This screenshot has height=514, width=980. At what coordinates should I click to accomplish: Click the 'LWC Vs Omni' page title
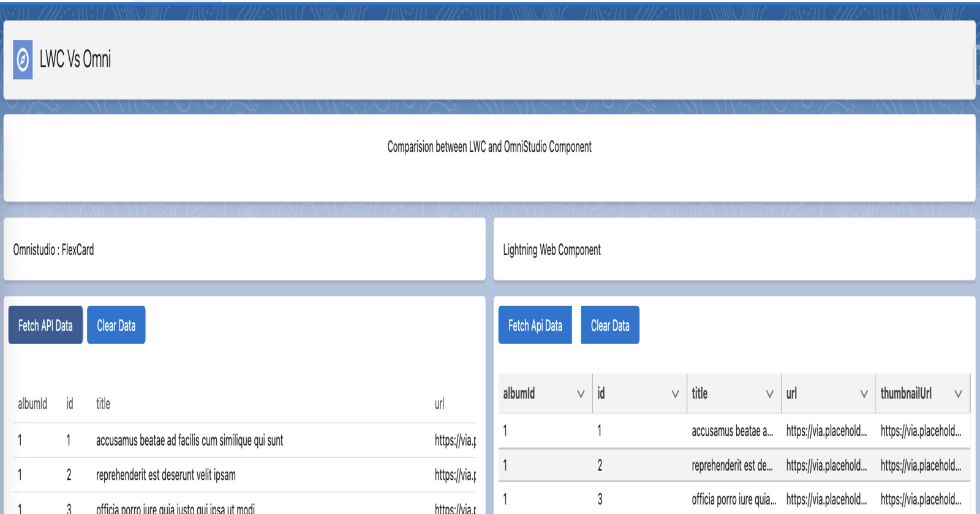(x=75, y=59)
